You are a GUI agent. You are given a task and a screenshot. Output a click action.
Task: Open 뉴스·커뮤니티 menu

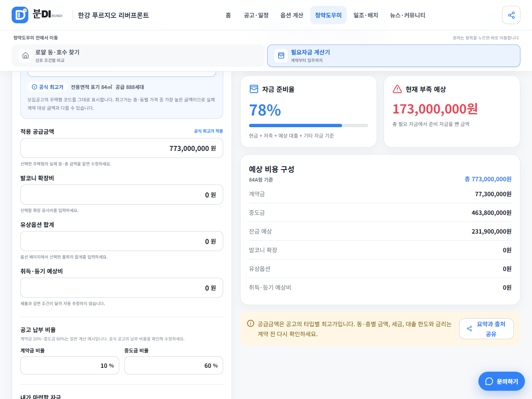[x=408, y=15]
